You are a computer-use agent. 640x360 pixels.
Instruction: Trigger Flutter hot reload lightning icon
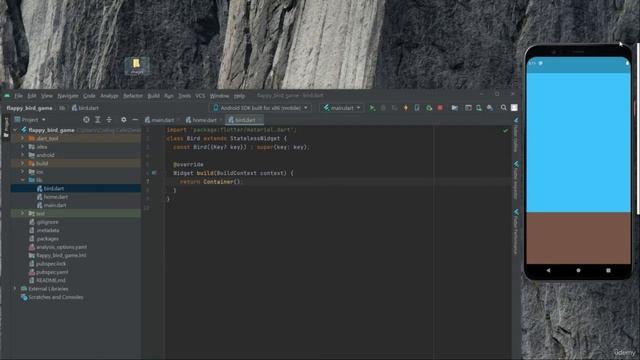[x=406, y=108]
